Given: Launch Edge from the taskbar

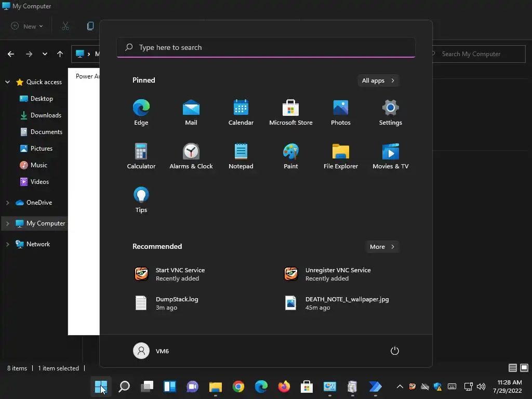Looking at the screenshot, I should click(x=261, y=387).
